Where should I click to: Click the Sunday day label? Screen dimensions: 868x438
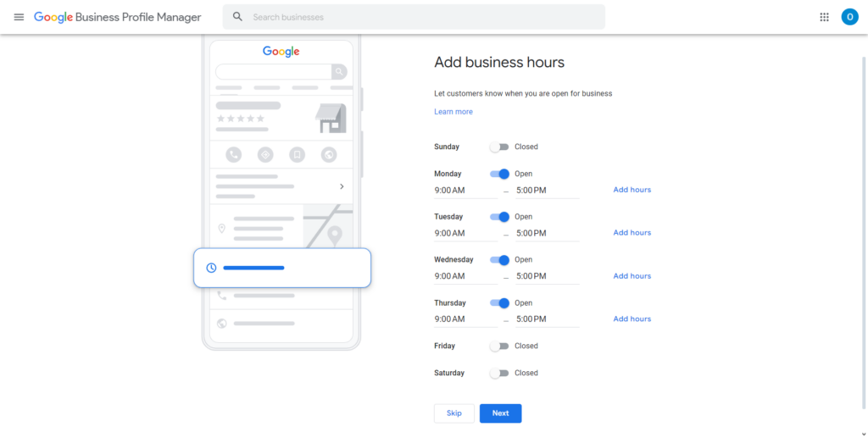click(x=447, y=147)
